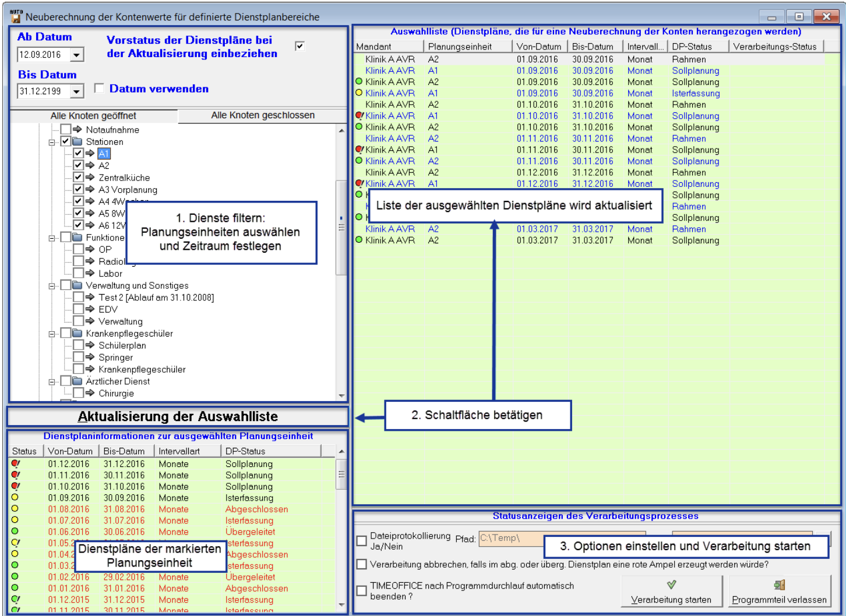
Task: Click the red status light of A1 Sollplanung 01.10.2016
Action: (359, 115)
